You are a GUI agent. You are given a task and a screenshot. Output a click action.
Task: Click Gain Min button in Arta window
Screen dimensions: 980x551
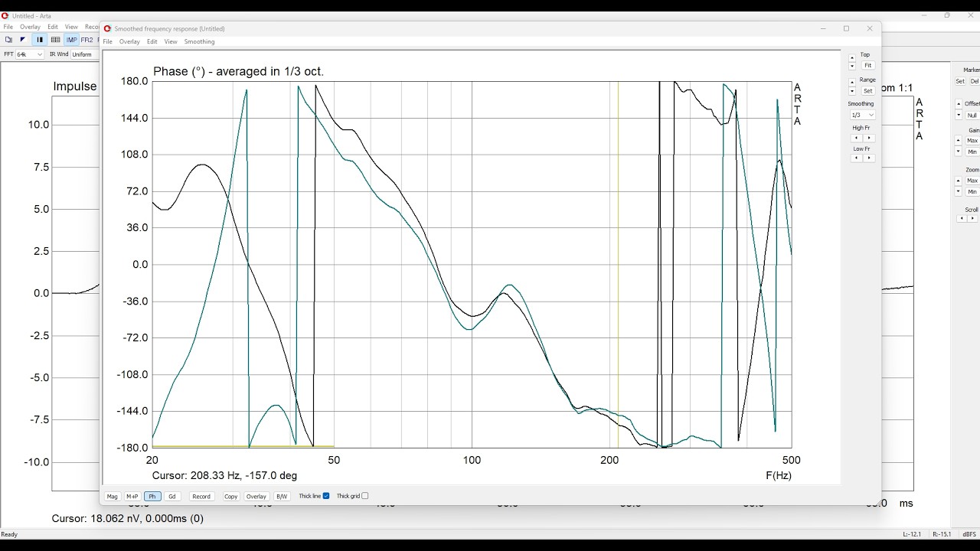pos(972,152)
